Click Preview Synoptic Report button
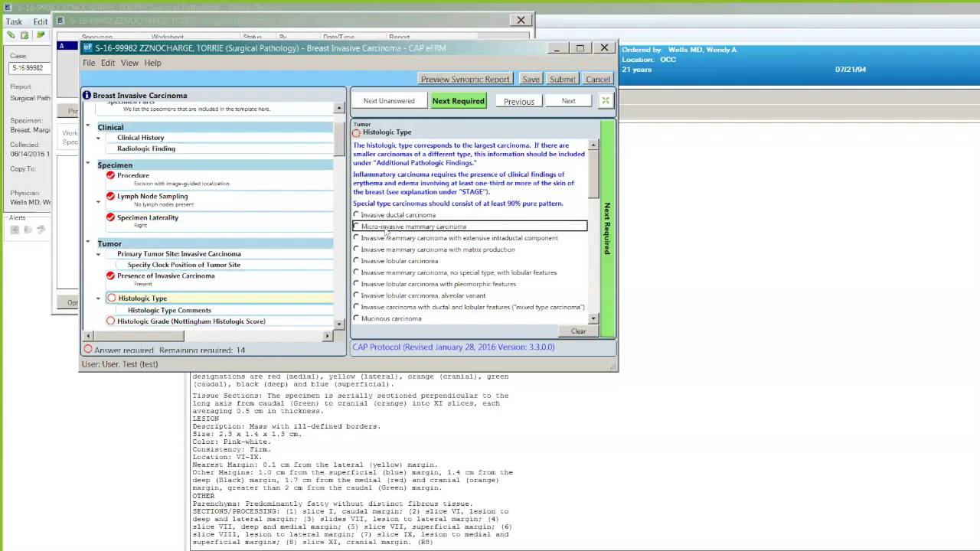 pyautogui.click(x=465, y=79)
